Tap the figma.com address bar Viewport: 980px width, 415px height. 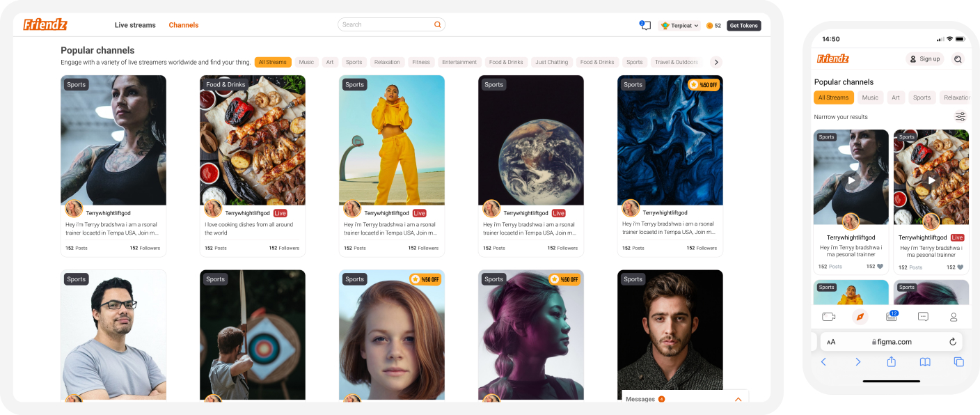(892, 342)
